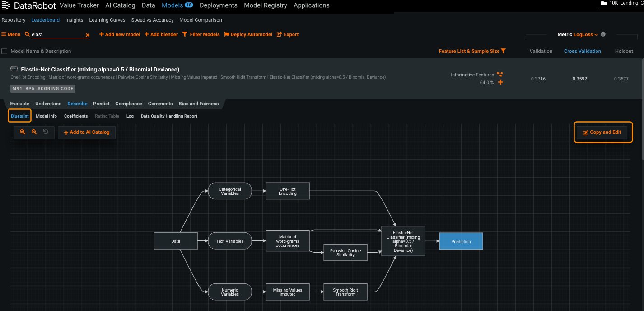Click the plus icon beside 64.0 %
644x311 pixels.
pyautogui.click(x=500, y=82)
